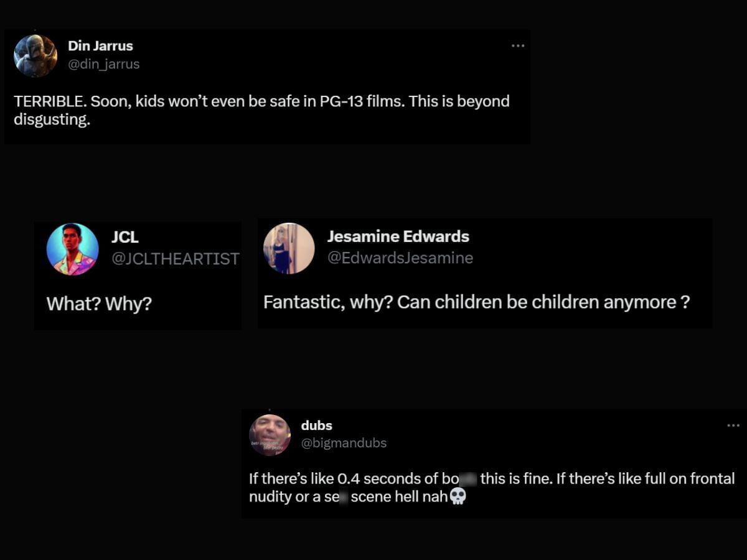Image resolution: width=747 pixels, height=560 pixels.
Task: Open Din Jarrus's profile picture
Action: pyautogui.click(x=35, y=55)
